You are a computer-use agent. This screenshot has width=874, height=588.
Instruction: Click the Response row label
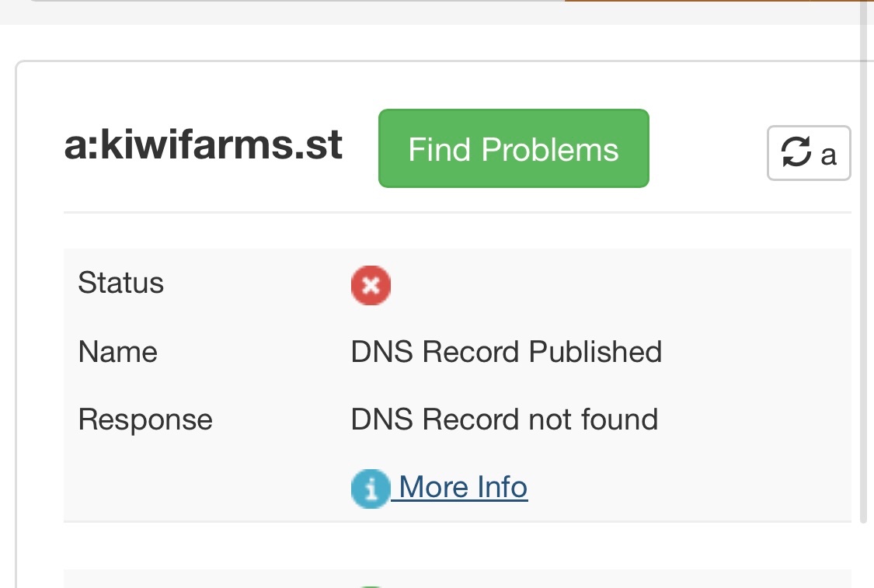(145, 419)
